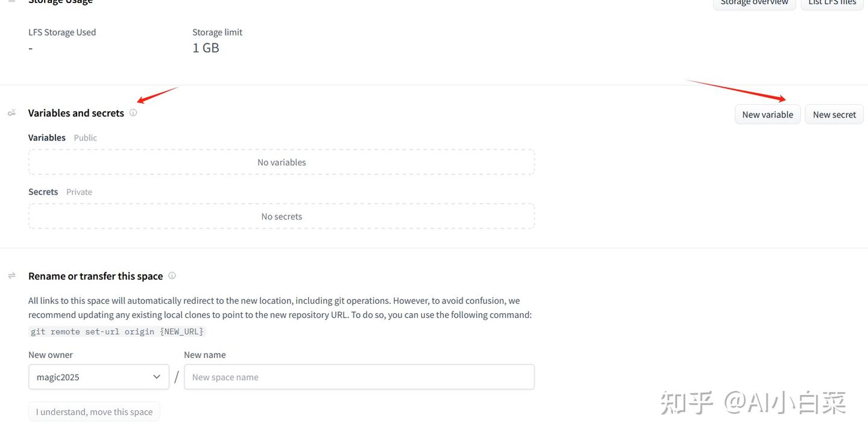Click the Variables and secrets heading

tap(76, 113)
